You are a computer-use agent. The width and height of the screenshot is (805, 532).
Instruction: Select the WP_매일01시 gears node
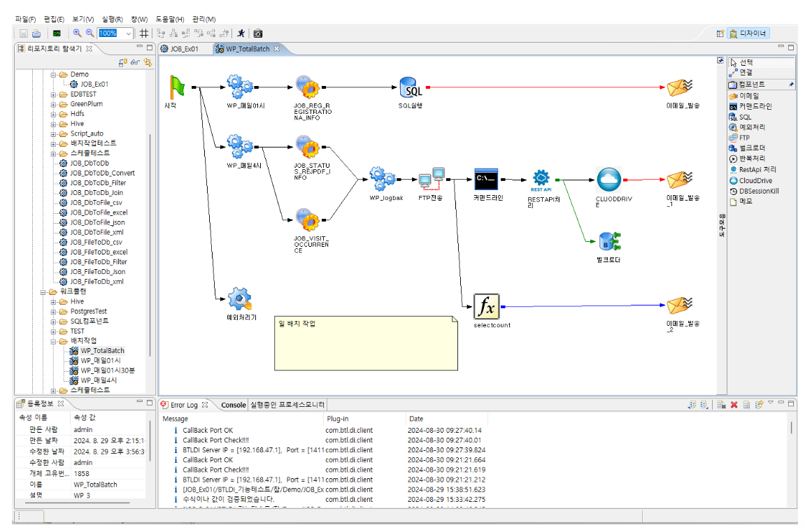pos(240,87)
